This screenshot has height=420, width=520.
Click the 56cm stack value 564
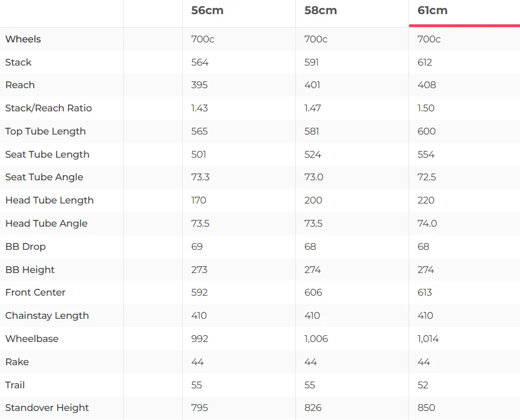point(200,62)
